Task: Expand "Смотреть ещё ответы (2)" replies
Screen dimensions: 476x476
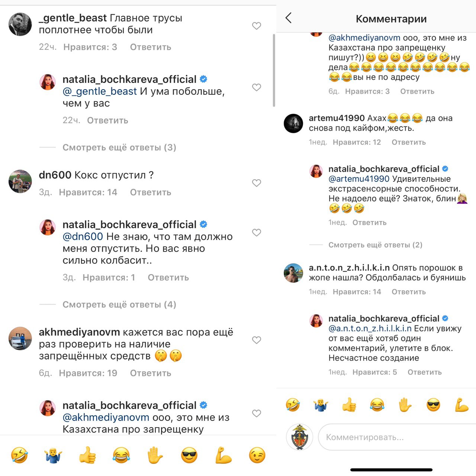Action: (x=375, y=245)
